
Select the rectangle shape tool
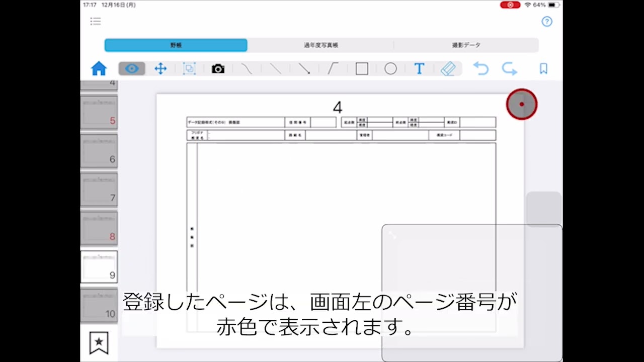coord(362,69)
